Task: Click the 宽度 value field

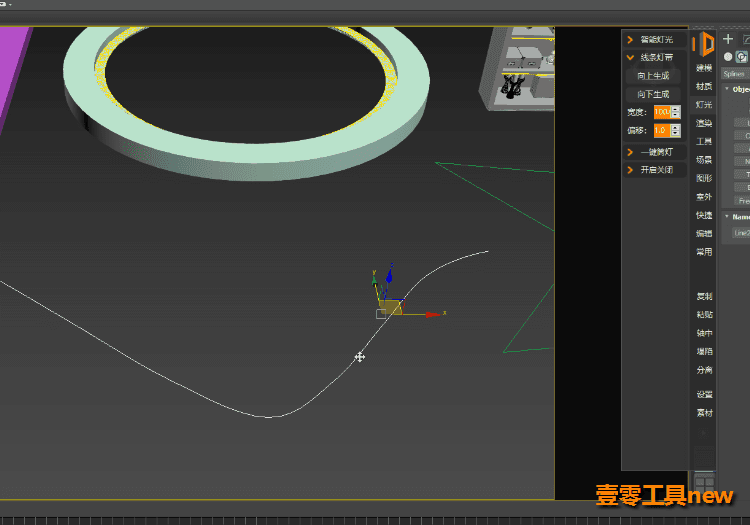Action: point(662,112)
